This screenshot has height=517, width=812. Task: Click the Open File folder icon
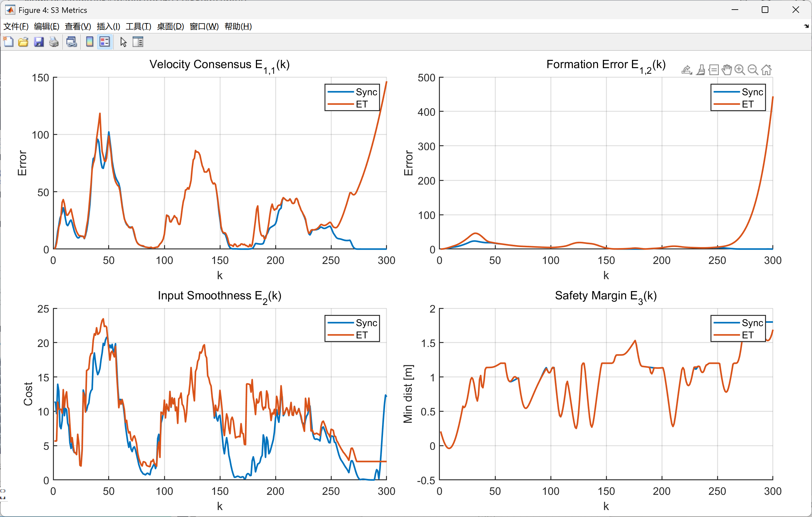[23, 42]
